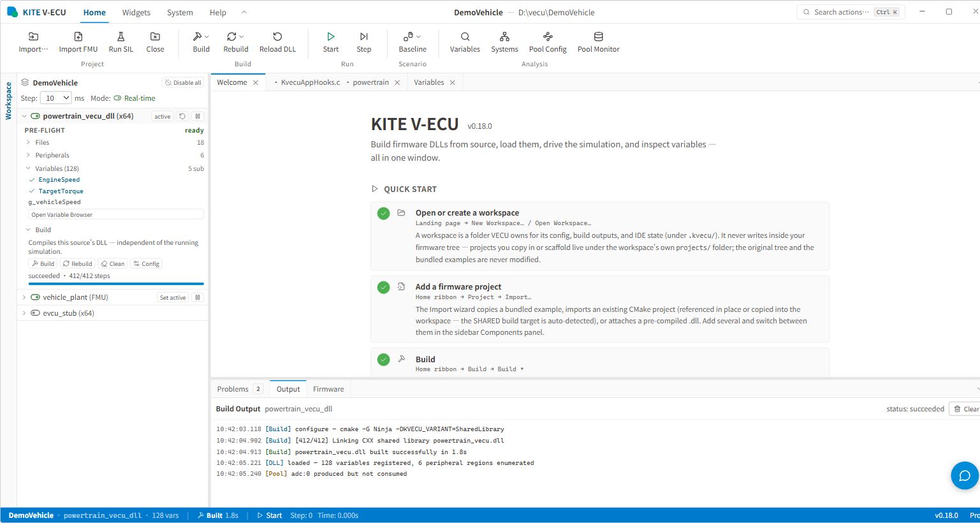Open the Pool Monitor
980x523 pixels.
tap(598, 36)
